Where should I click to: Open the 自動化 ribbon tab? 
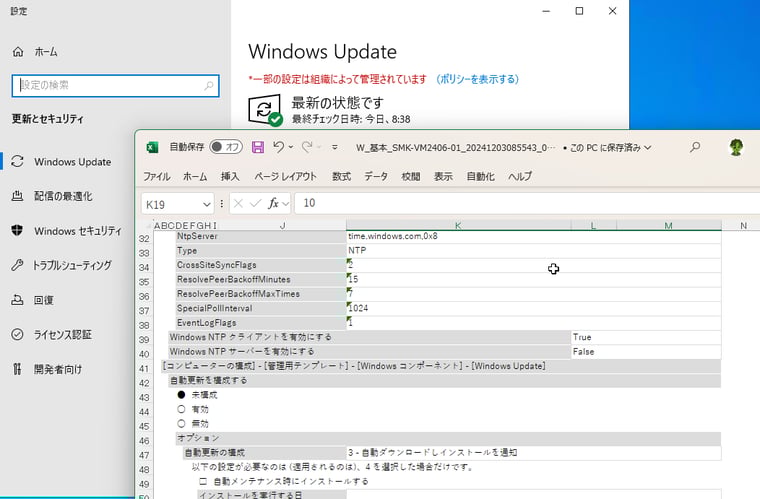(x=480, y=176)
